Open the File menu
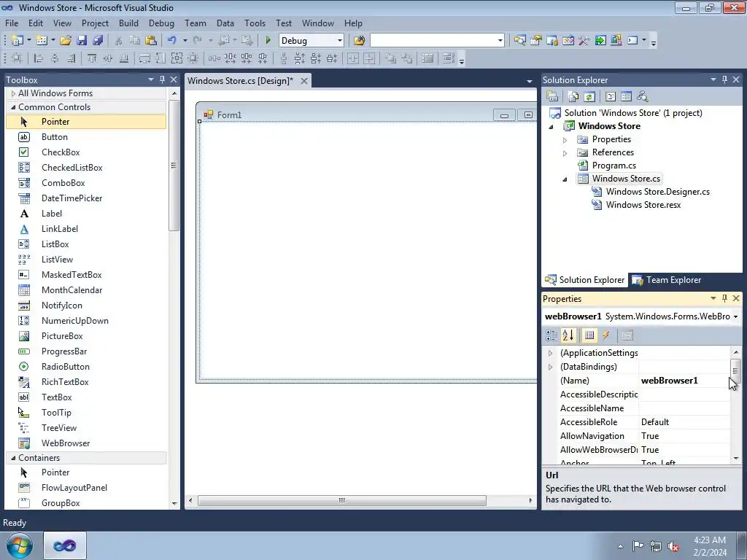This screenshot has height=560, width=747. (x=12, y=23)
